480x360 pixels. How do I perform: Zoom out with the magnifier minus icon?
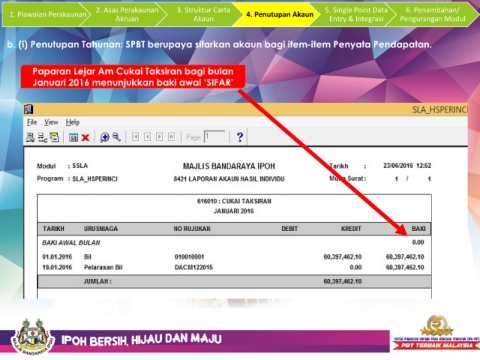pos(116,137)
